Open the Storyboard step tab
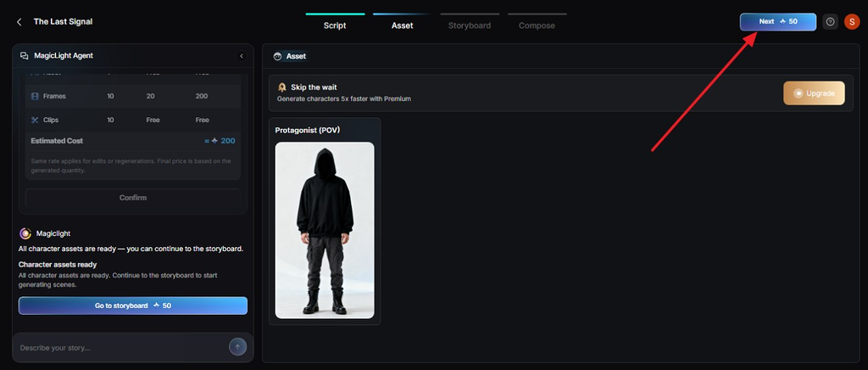 click(x=470, y=25)
